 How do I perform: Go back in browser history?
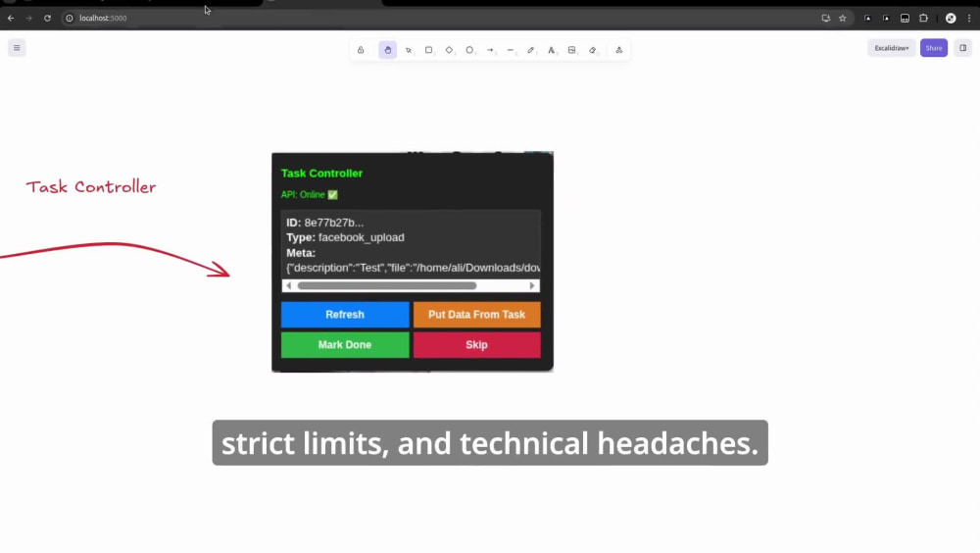11,19
